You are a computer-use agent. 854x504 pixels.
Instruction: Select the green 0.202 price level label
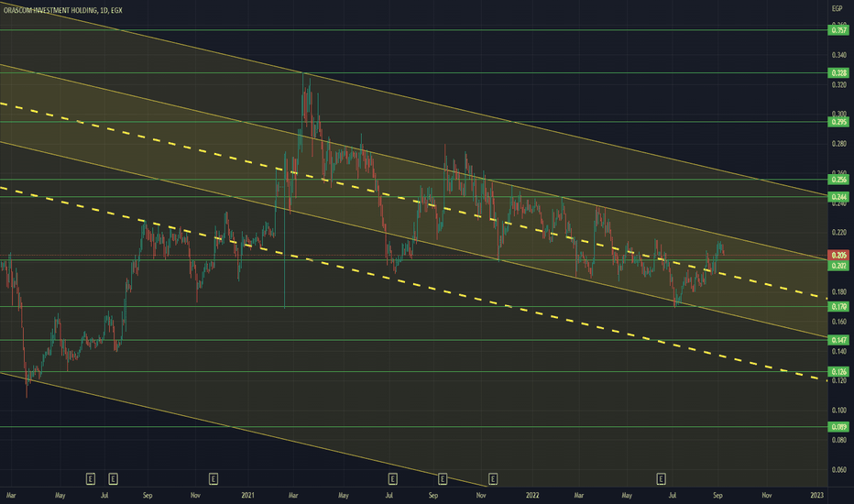(x=838, y=266)
